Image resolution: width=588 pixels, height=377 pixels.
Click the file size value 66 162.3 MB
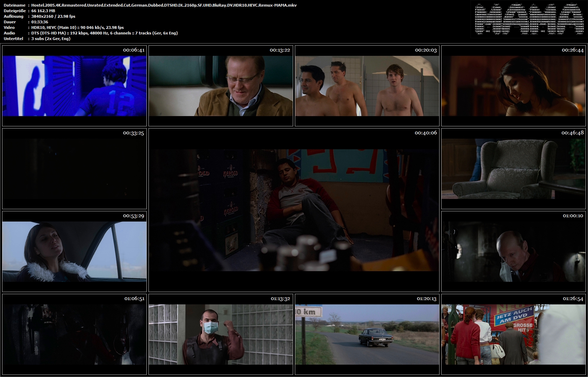[43, 11]
